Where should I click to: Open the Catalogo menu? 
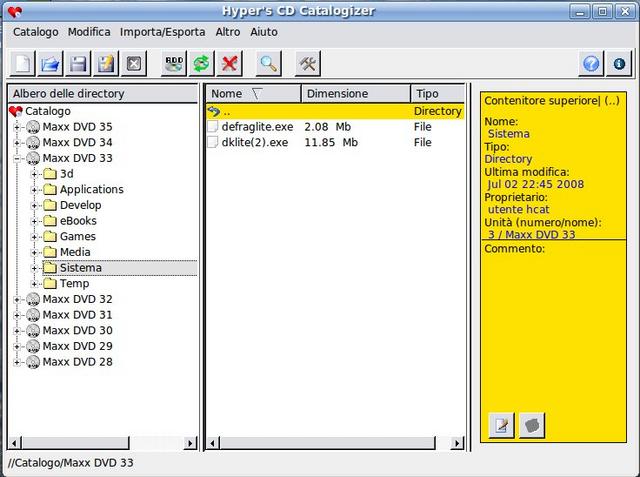pos(36,32)
